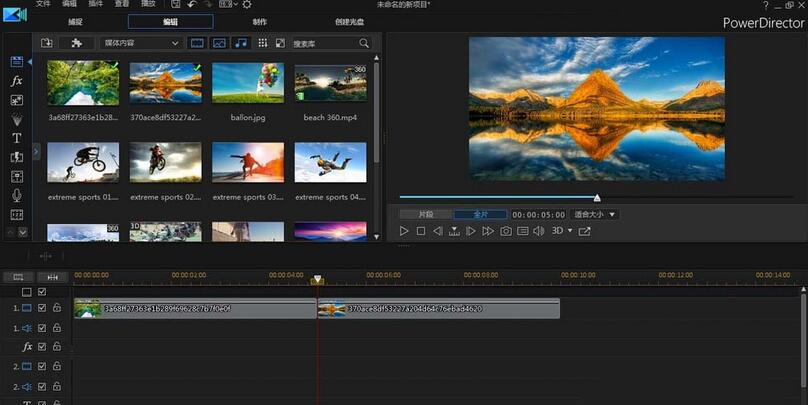Take a snapshot with the camera icon
Image resolution: width=808 pixels, height=405 pixels.
[506, 231]
